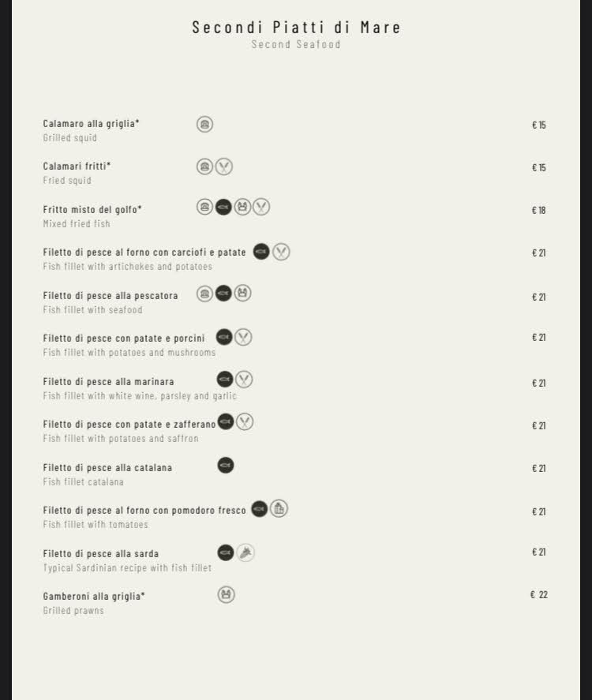Click the fish icon beside Filetto alla catalana
Screen dimensions: 592x700
pos(226,466)
